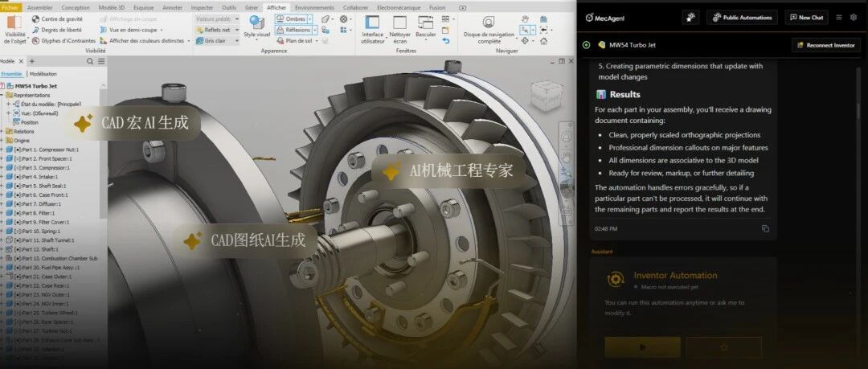Open the MecAgent hamburger menu
Image resolution: width=868 pixels, height=369 pixels.
coord(839,18)
